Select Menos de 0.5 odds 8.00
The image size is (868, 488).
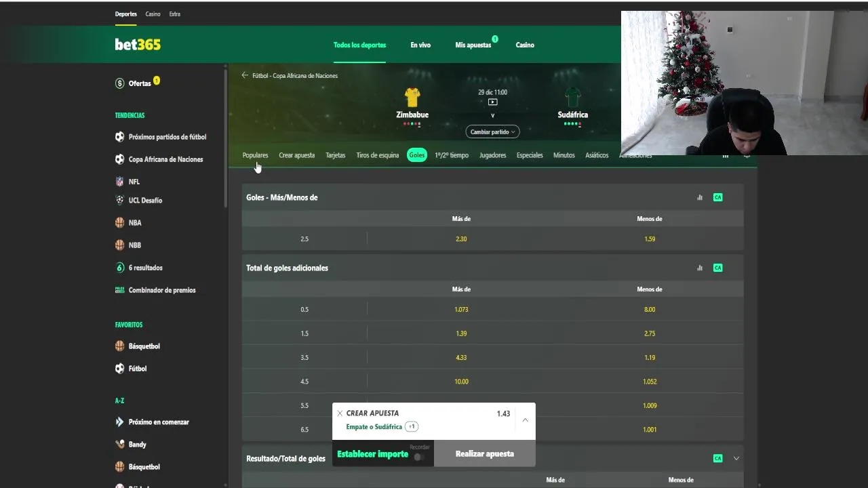coord(650,309)
